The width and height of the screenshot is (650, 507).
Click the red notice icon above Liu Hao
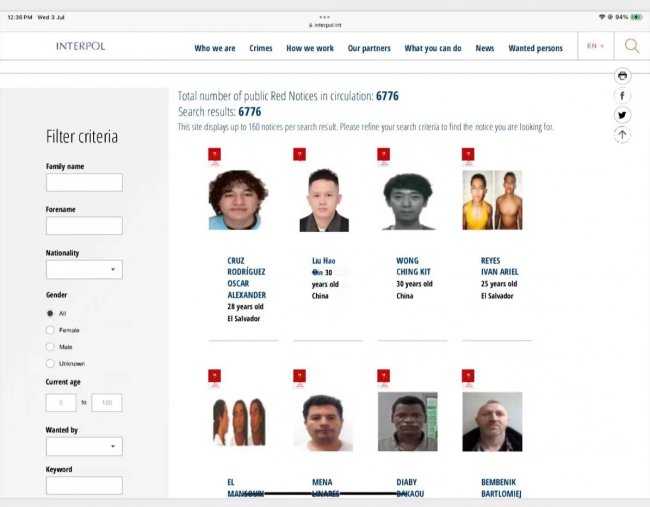click(299, 155)
